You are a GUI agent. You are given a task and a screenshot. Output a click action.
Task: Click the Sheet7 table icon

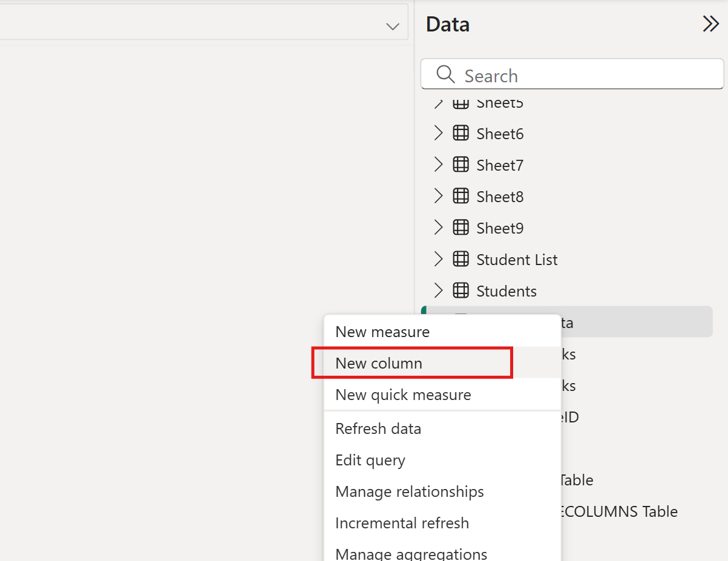[x=461, y=165]
